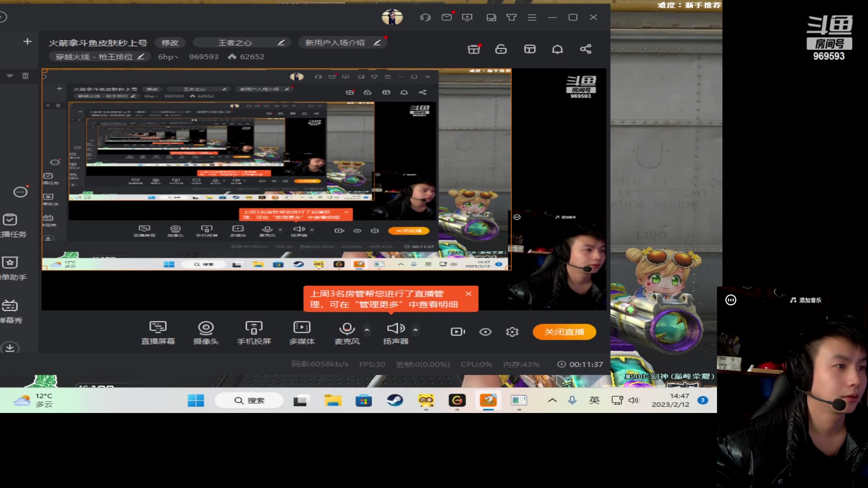Open the hamburger menu
The height and width of the screenshot is (488, 868).
[x=532, y=17]
